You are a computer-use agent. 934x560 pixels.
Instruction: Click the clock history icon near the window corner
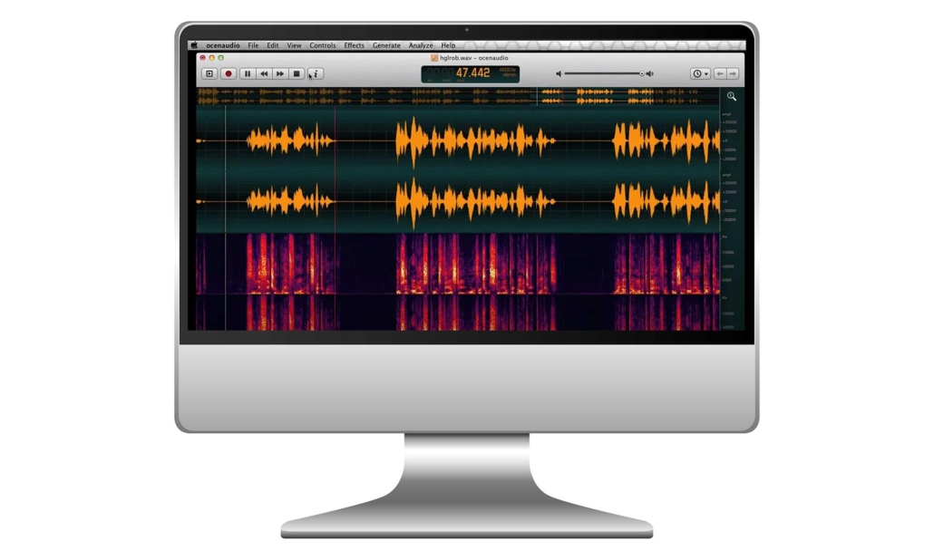(696, 73)
